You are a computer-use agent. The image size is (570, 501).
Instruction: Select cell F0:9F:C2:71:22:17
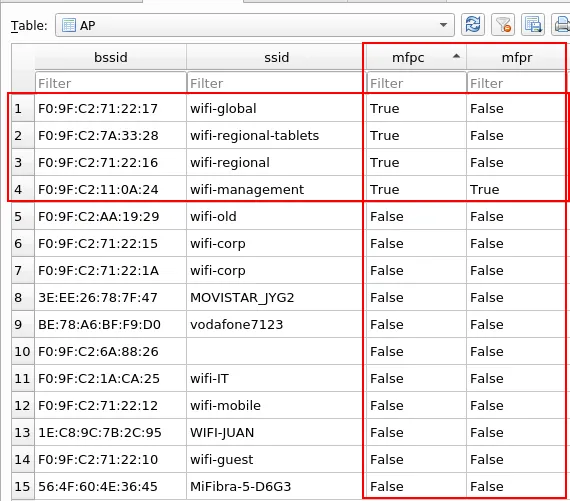click(111, 108)
